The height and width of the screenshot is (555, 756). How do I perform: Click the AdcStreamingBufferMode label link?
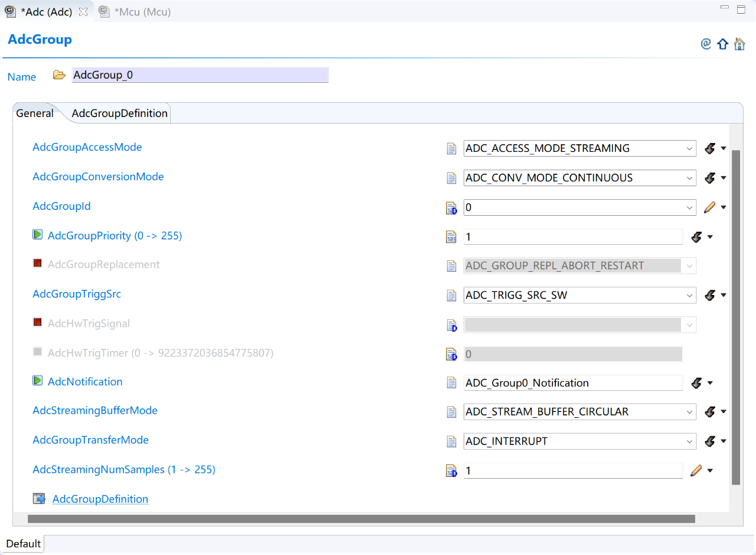coord(95,410)
